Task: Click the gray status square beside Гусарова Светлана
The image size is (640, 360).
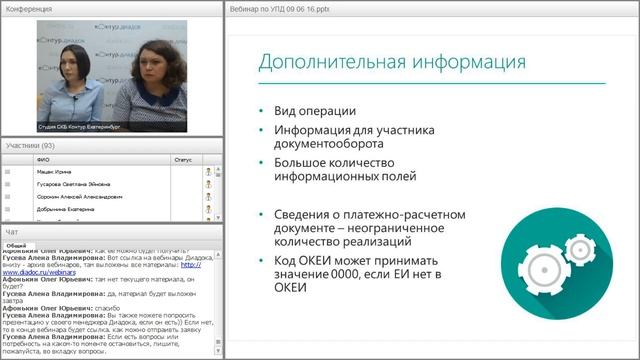Action: pos(7,184)
